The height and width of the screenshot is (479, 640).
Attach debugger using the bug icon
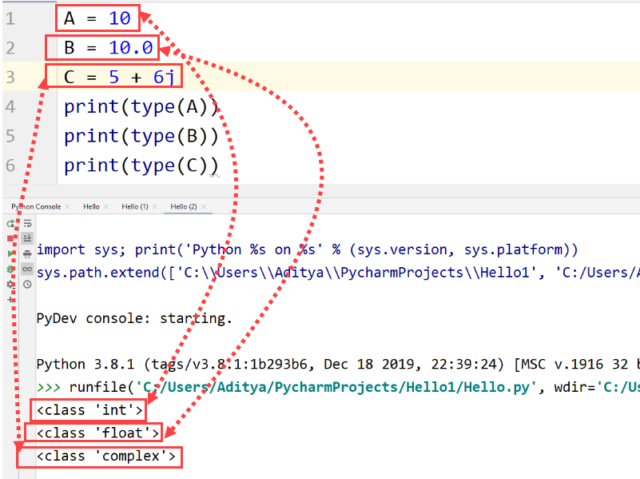[10, 270]
